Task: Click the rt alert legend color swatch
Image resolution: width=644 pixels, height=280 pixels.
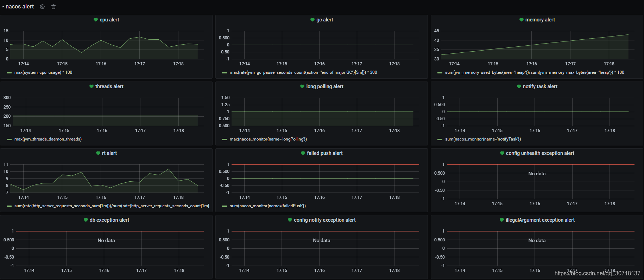Action: coord(9,206)
